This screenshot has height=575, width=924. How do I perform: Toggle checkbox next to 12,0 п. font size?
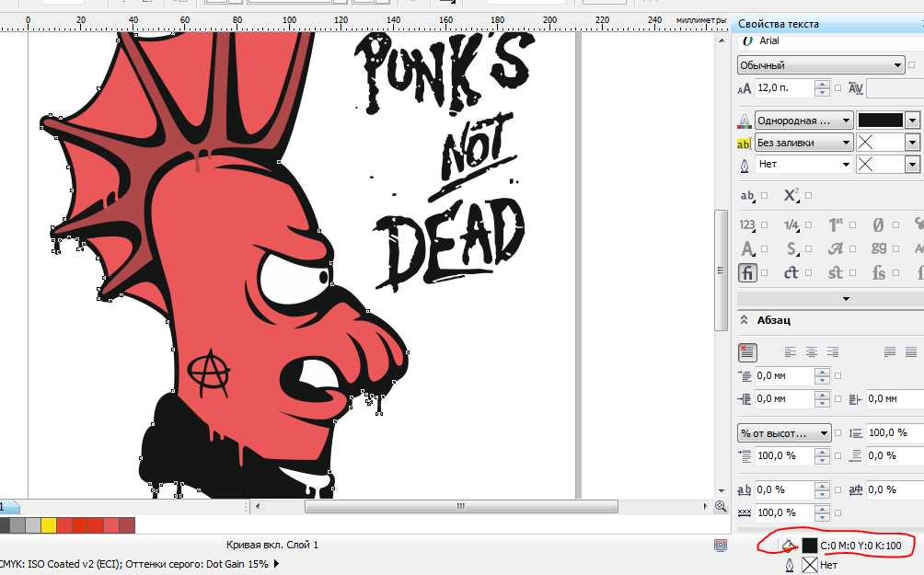click(x=837, y=88)
